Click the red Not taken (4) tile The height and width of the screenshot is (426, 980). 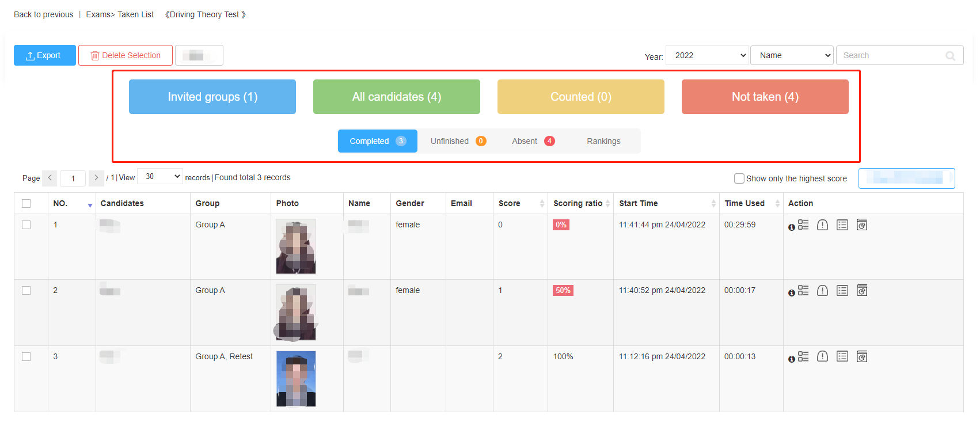[765, 97]
